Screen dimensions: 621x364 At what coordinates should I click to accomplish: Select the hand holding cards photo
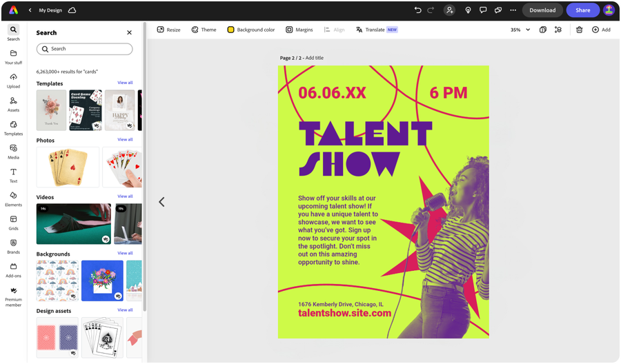(x=122, y=167)
